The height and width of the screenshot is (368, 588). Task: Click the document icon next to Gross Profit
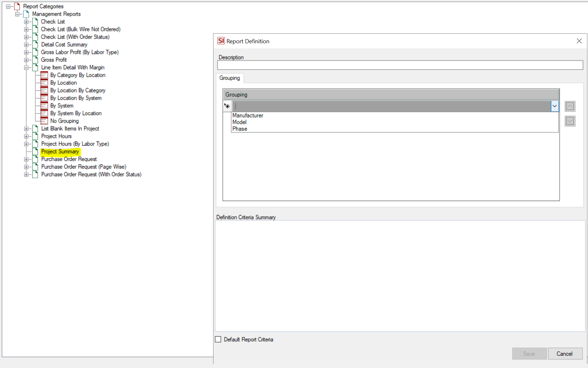(x=35, y=59)
